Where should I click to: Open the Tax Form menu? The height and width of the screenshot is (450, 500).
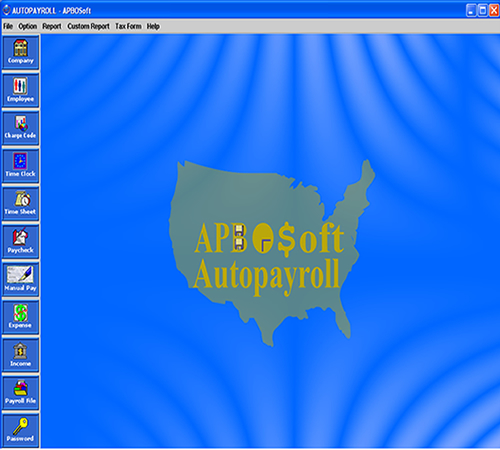[x=128, y=26]
